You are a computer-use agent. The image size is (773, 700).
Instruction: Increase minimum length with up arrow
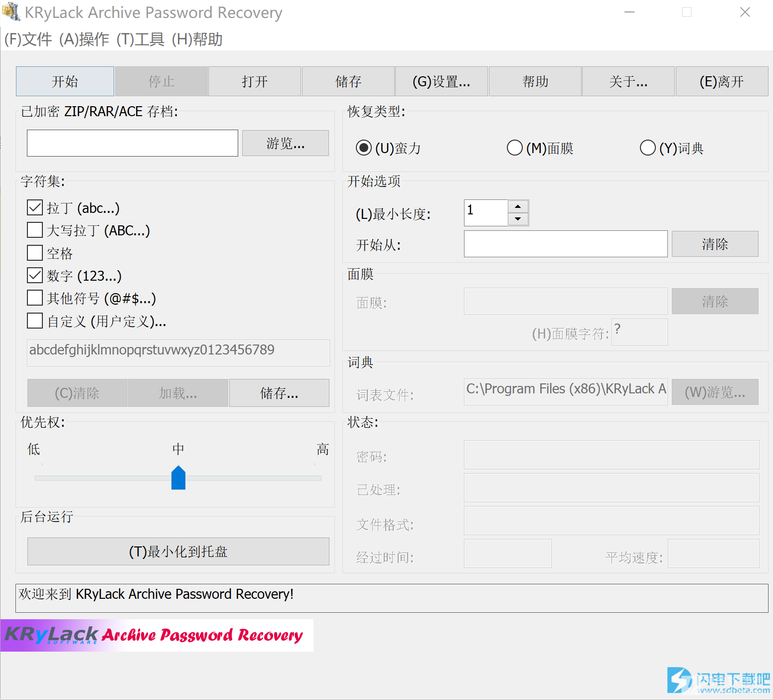(x=518, y=206)
